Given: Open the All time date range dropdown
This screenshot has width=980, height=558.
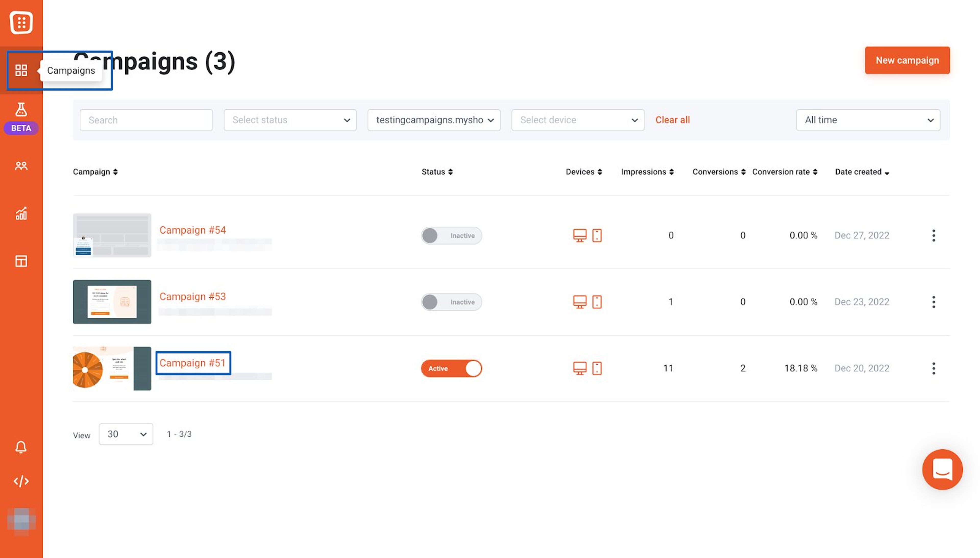Looking at the screenshot, I should pos(868,120).
